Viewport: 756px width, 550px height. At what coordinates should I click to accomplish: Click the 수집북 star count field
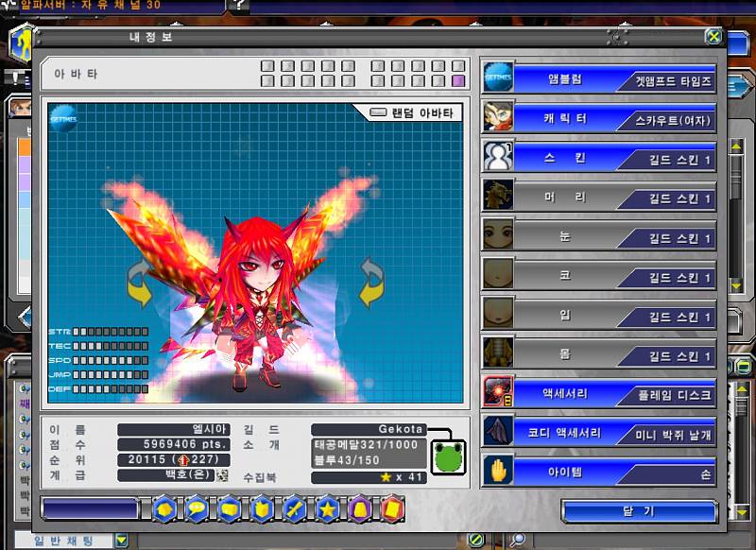point(369,477)
